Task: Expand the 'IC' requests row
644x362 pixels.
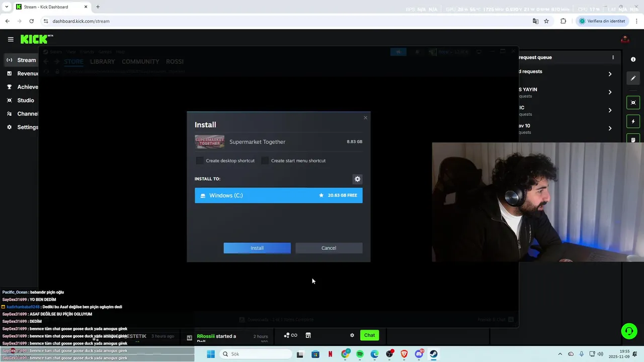Action: pyautogui.click(x=610, y=110)
